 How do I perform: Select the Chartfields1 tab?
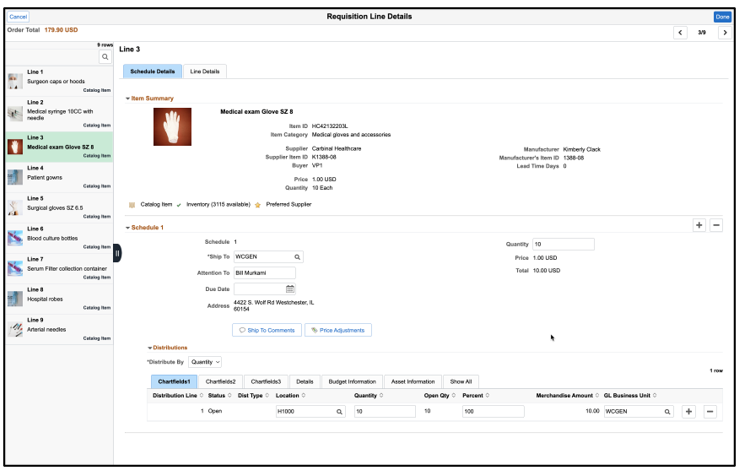(174, 382)
